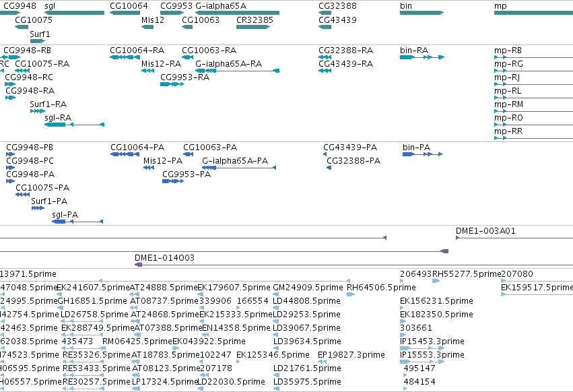The image size is (573, 392).
Task: Click the mp-RG transcript label
Action: [508, 64]
